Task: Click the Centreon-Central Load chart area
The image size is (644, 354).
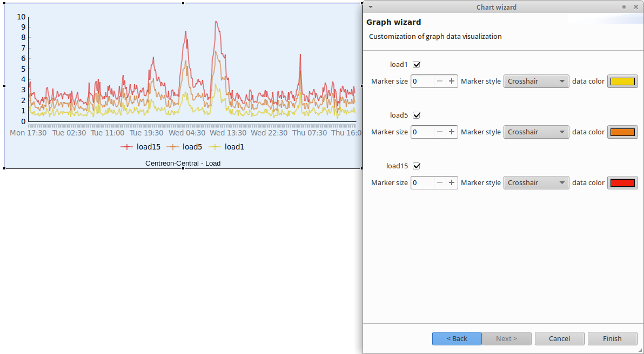Action: 184,70
